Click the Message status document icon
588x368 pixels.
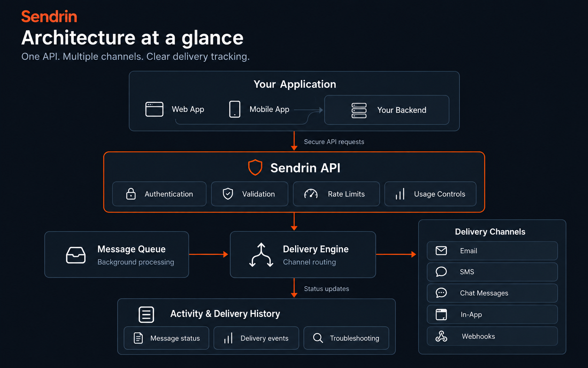[x=138, y=338]
